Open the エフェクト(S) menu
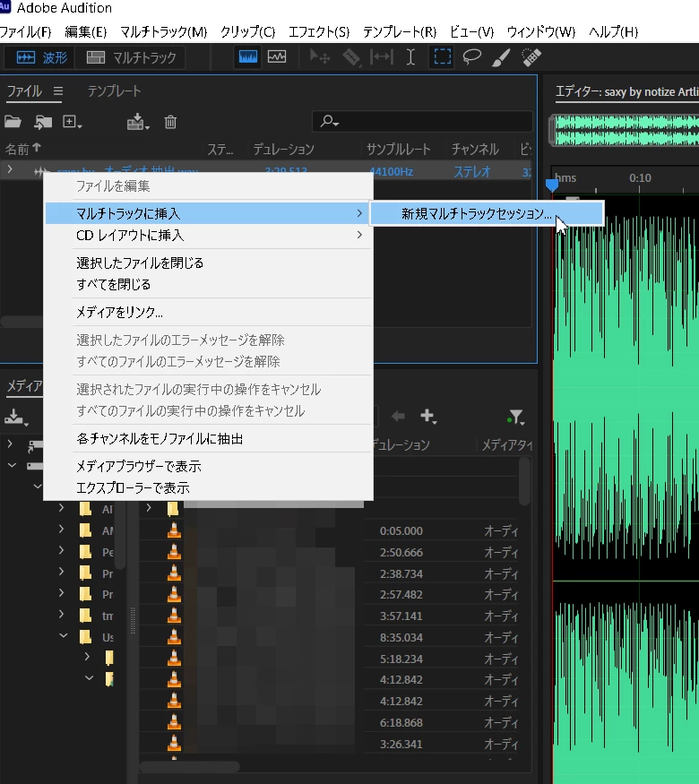The width and height of the screenshot is (699, 784). coord(319,32)
